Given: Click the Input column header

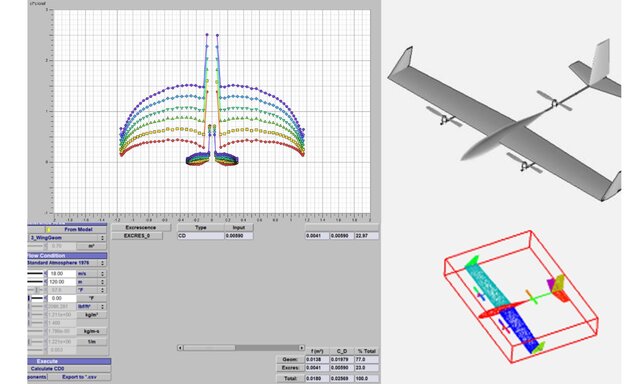Looking at the screenshot, I should coord(239,228).
